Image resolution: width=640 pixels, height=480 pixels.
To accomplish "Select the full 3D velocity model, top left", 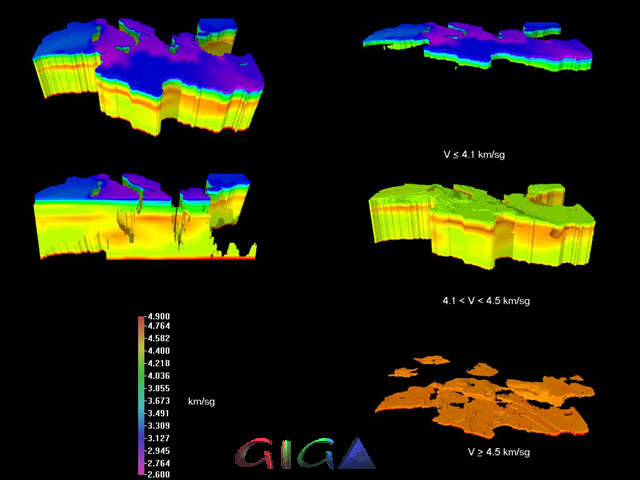I will tap(148, 76).
